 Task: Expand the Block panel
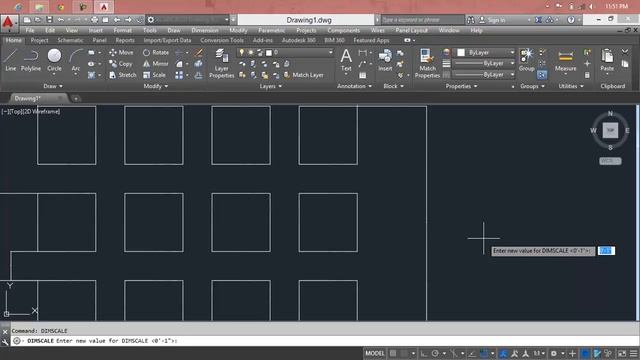pos(393,86)
